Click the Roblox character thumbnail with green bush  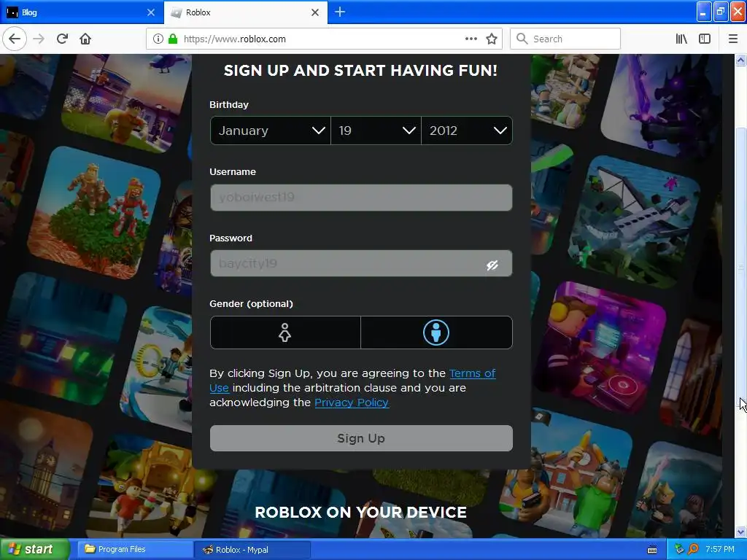[x=94, y=212]
